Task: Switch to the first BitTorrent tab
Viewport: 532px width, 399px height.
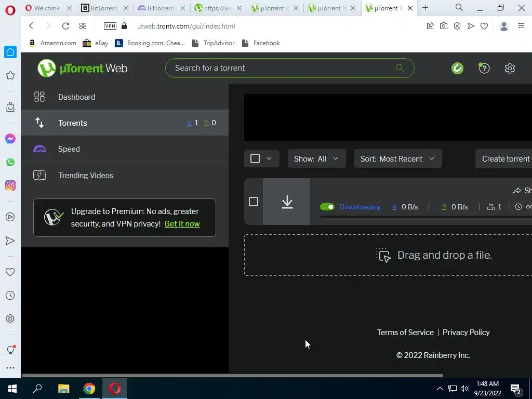Action: tap(104, 8)
